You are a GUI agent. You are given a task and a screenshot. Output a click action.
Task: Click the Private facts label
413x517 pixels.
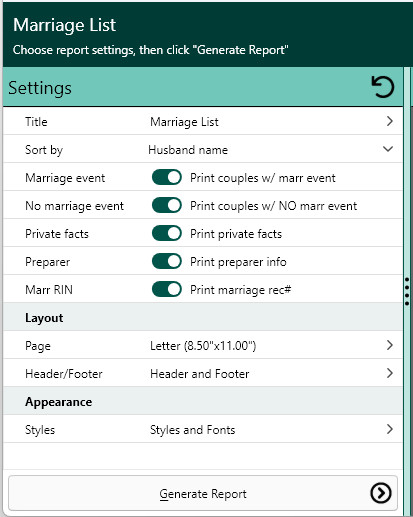click(x=57, y=234)
